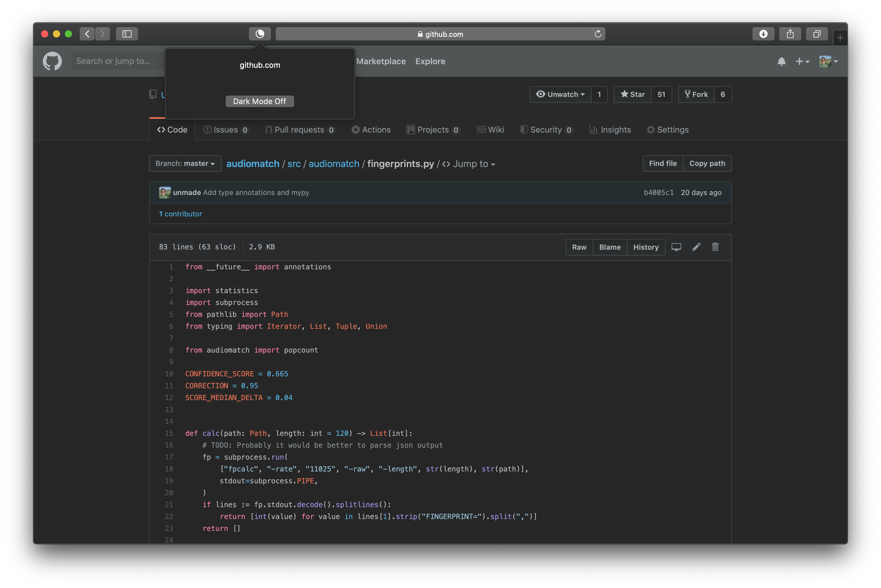Star the repository
This screenshot has width=881, height=588.
pyautogui.click(x=633, y=95)
